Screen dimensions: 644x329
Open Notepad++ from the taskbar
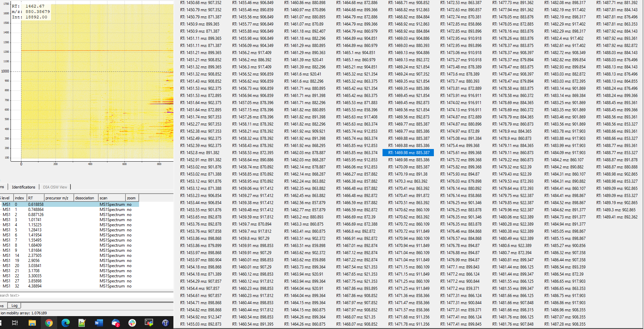pyautogui.click(x=82, y=323)
